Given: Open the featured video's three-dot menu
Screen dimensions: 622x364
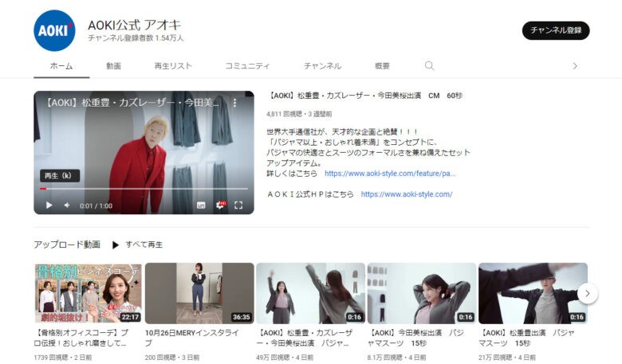Looking at the screenshot, I should pyautogui.click(x=234, y=103).
